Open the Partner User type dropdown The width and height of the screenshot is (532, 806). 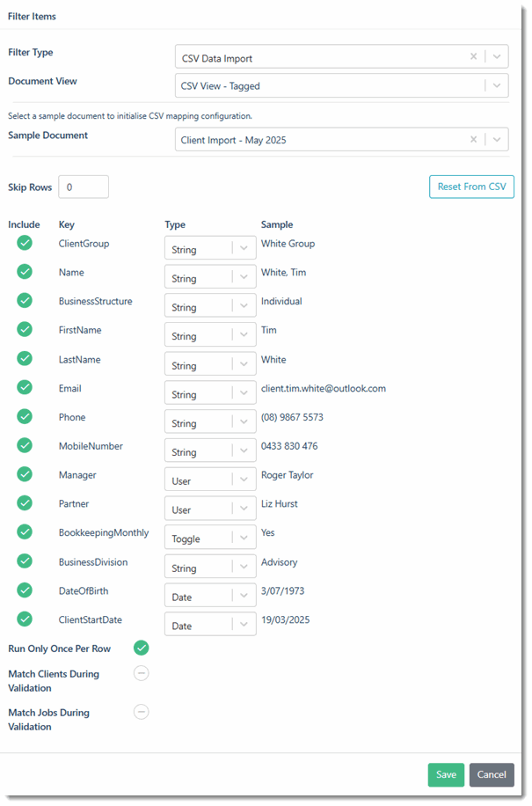pos(210,509)
